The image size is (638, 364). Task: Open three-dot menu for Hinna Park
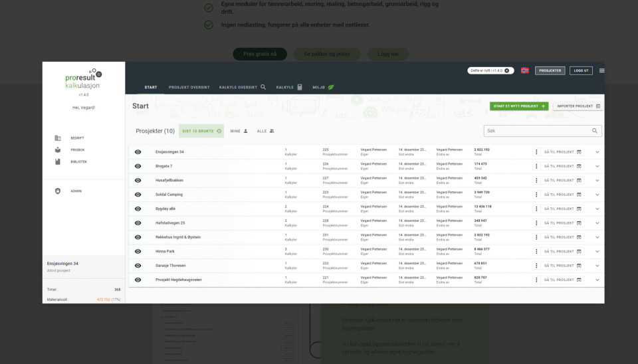click(x=536, y=252)
